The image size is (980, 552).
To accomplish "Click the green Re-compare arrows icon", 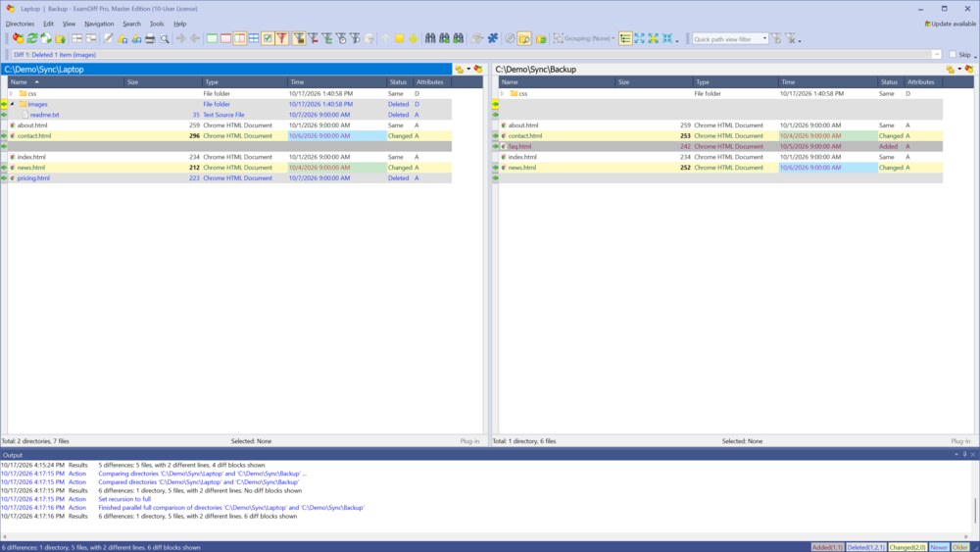I will pos(32,39).
